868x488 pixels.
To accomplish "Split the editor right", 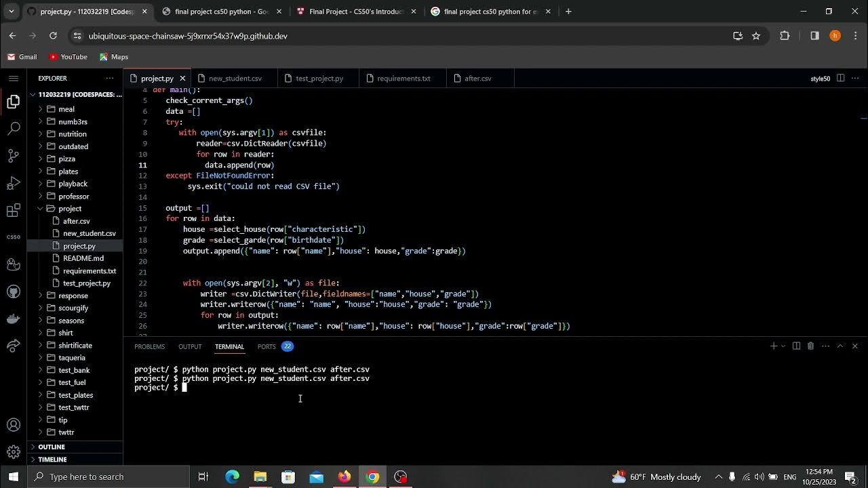I will (x=840, y=78).
